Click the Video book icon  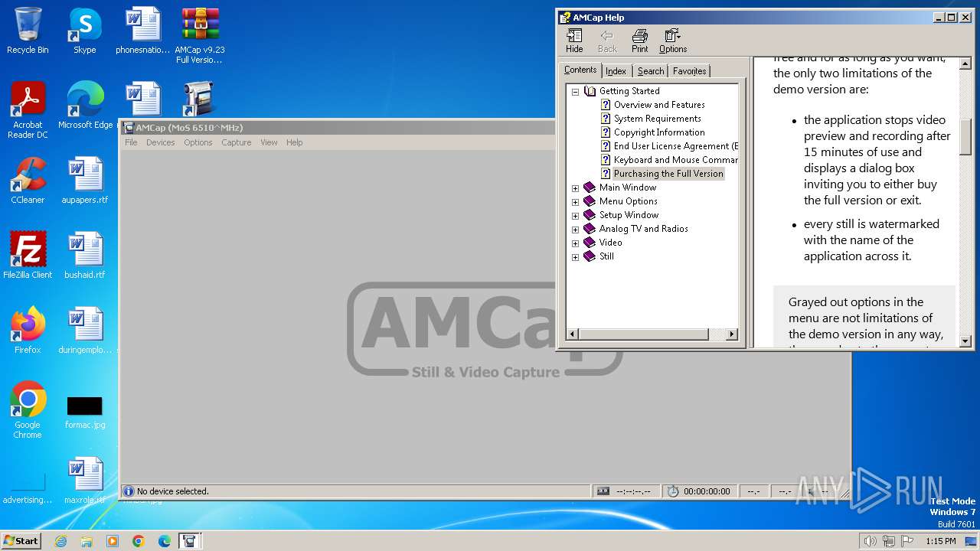589,243
